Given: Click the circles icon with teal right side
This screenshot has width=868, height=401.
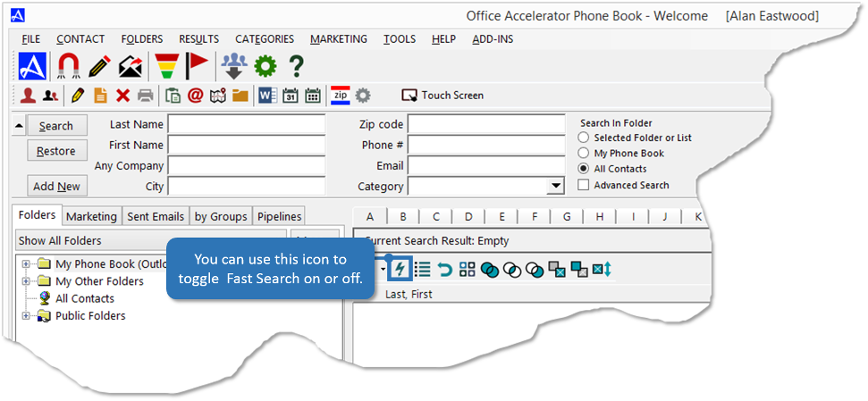Looking at the screenshot, I should 535,270.
